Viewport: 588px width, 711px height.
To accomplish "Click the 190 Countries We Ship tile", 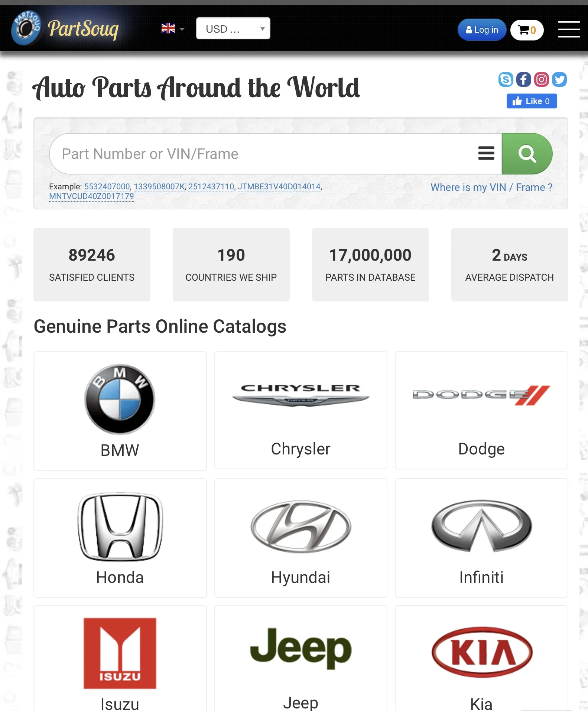I will pyautogui.click(x=231, y=264).
